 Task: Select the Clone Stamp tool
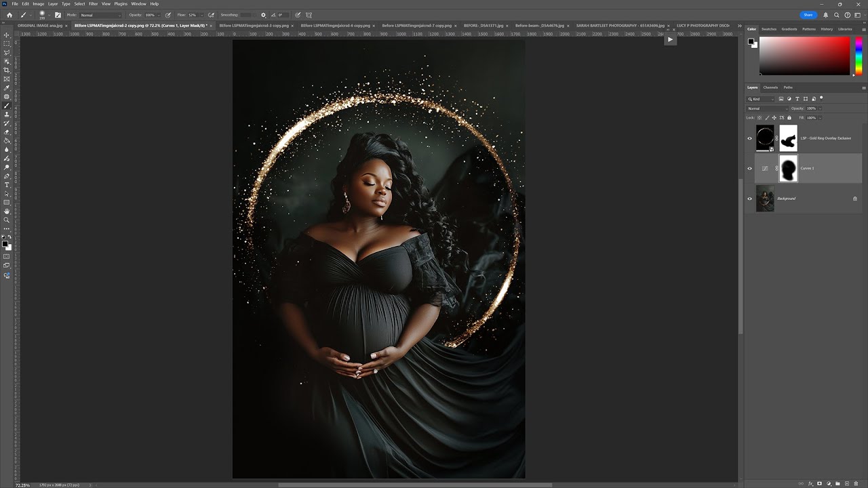pos(7,115)
